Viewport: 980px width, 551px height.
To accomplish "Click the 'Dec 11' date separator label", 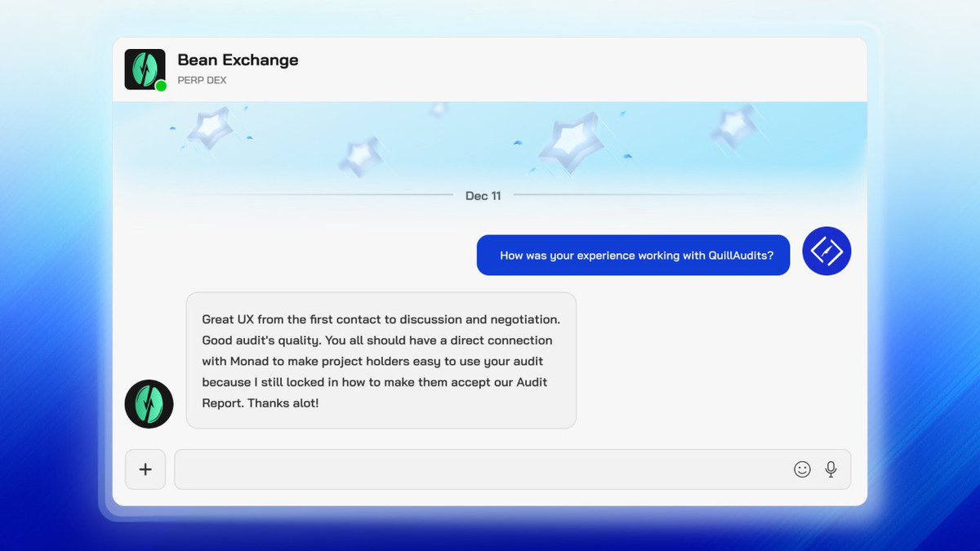I will click(483, 196).
